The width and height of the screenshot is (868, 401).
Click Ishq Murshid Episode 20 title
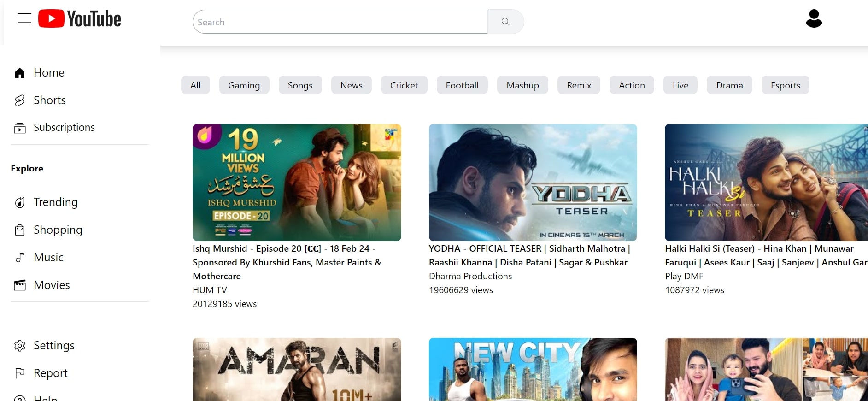tap(287, 262)
